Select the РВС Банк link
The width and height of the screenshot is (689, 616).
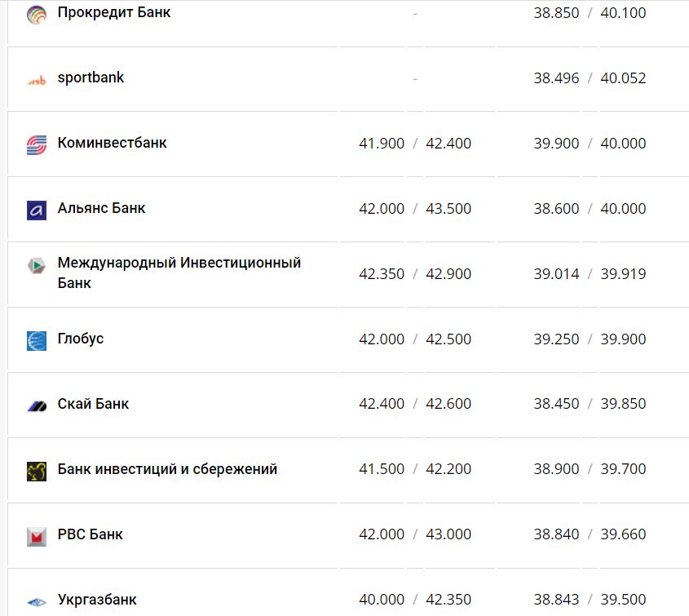[90, 534]
